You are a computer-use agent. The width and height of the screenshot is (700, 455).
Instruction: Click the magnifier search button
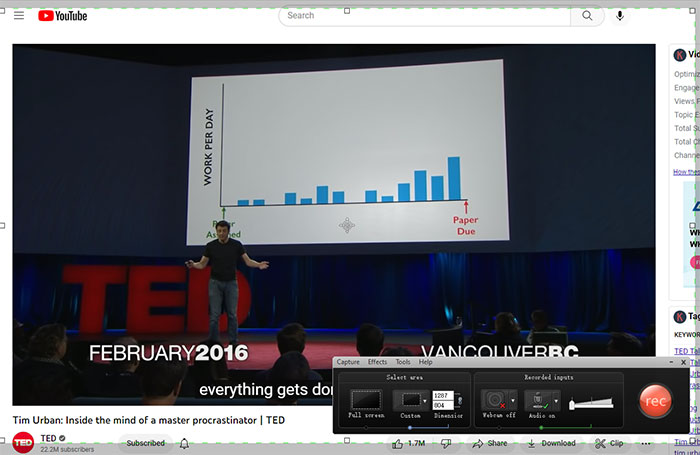pos(587,16)
